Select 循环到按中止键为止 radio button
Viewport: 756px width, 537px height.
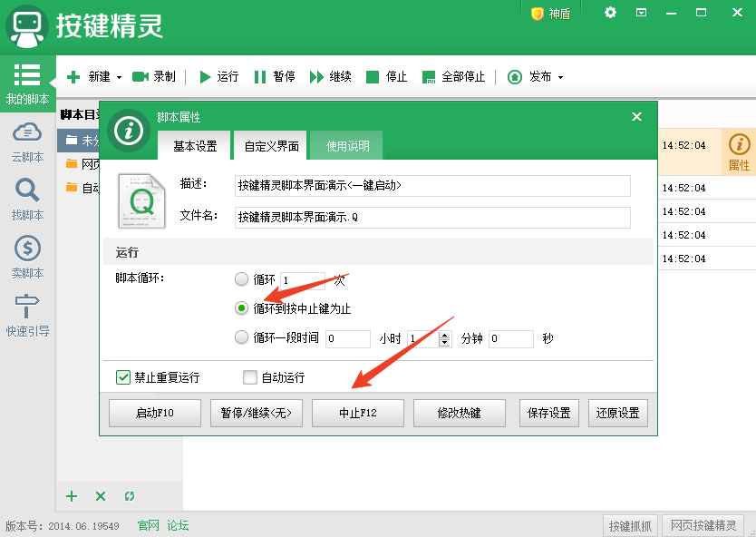point(241,308)
